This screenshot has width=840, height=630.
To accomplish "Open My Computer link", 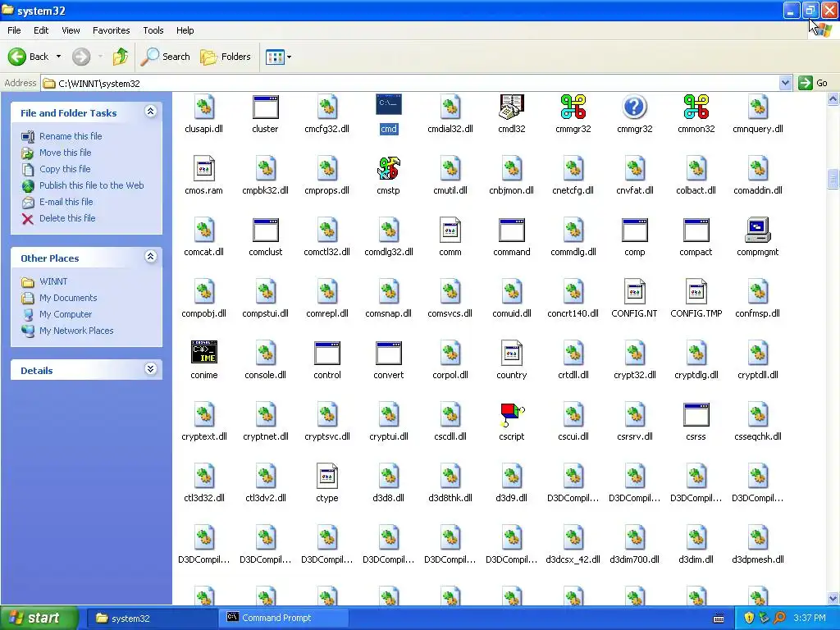I will (x=66, y=314).
